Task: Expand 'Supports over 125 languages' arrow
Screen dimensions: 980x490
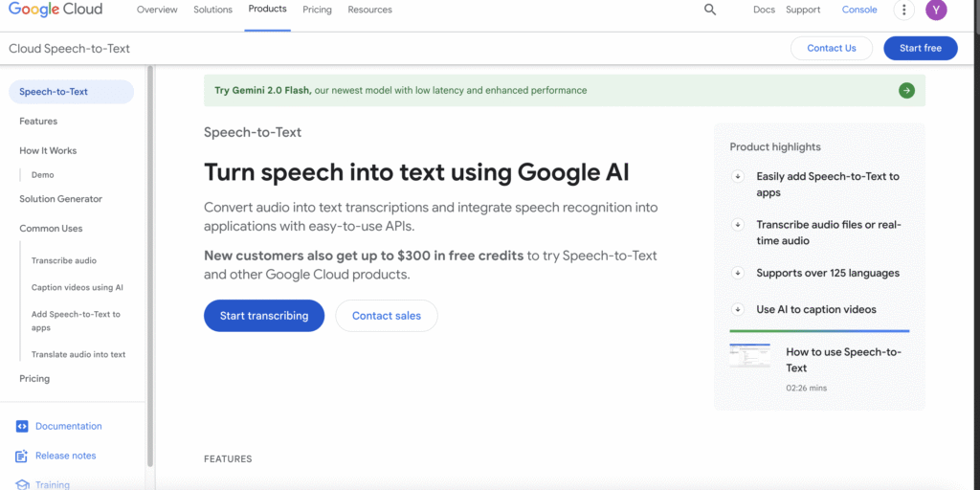Action: [738, 273]
